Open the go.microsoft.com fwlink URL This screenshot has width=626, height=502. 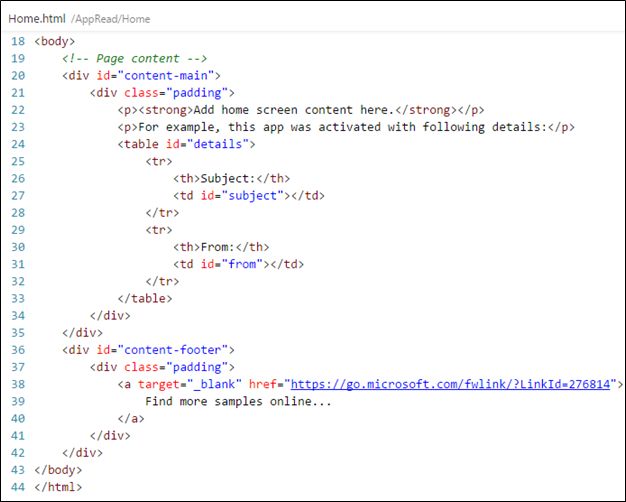tap(450, 384)
